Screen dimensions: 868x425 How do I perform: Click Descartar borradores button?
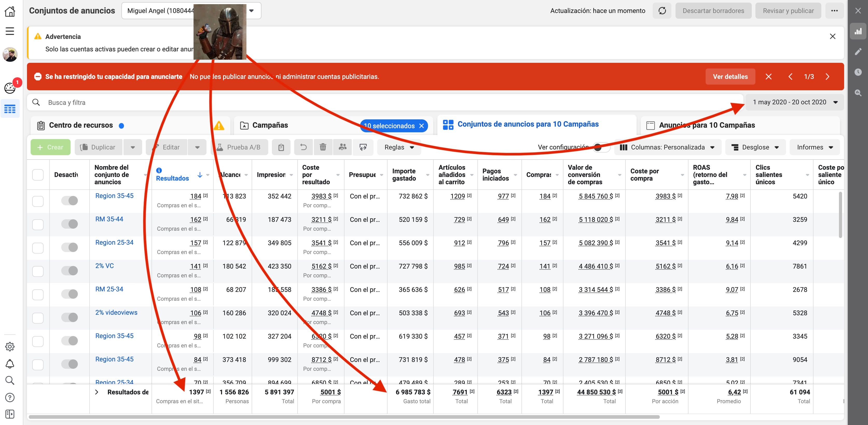coord(713,11)
